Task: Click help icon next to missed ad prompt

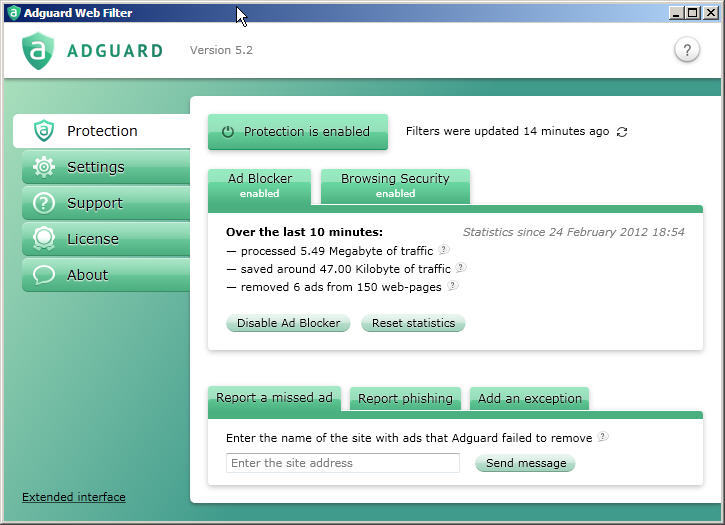Action: point(603,437)
